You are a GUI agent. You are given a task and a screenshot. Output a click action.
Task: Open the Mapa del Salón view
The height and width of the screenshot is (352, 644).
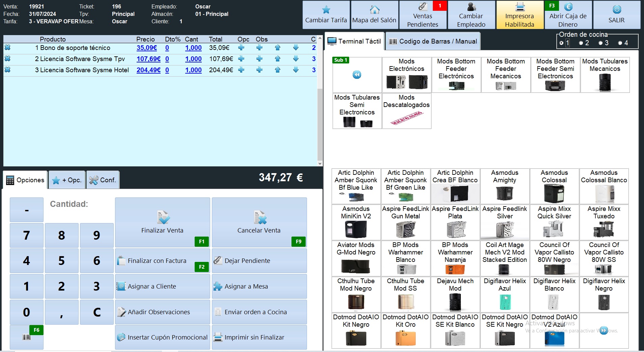point(374,15)
